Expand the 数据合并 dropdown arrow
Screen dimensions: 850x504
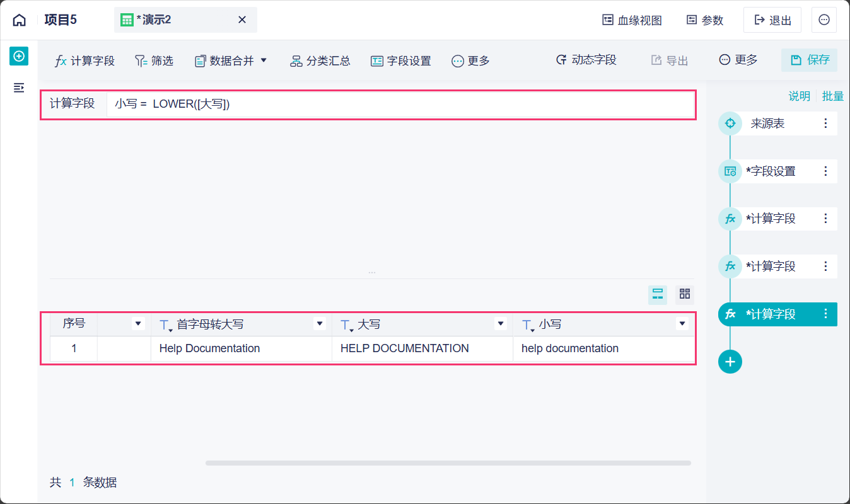click(264, 60)
